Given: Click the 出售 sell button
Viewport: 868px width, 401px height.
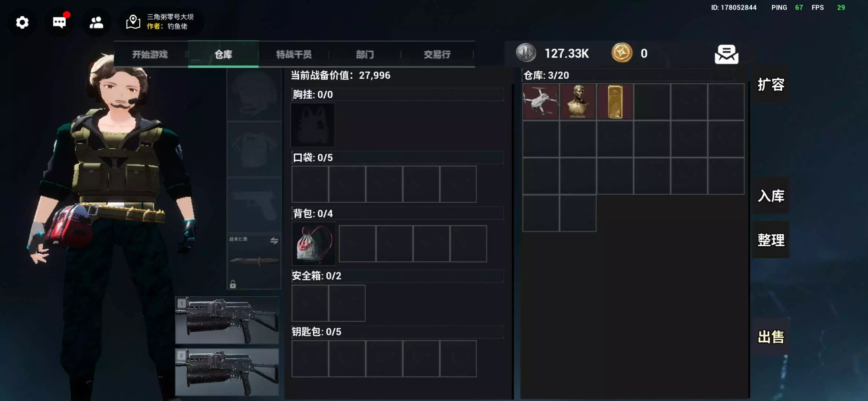Looking at the screenshot, I should click(771, 337).
